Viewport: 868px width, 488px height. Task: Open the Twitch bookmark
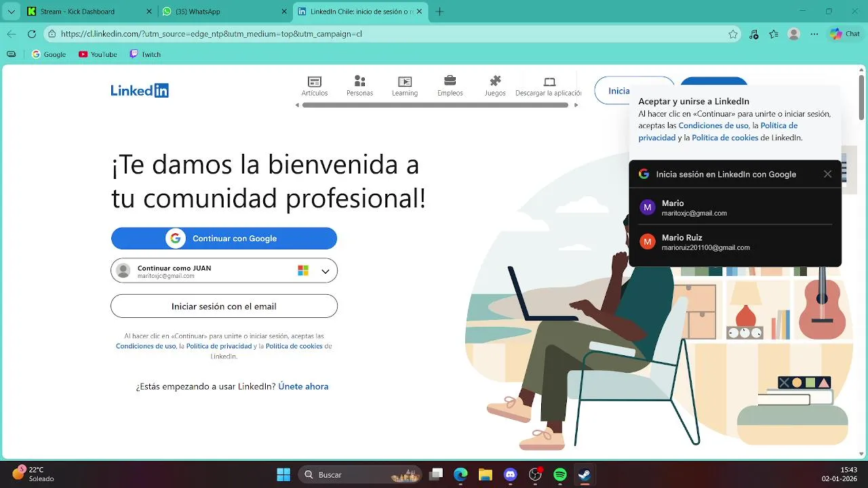[146, 54]
